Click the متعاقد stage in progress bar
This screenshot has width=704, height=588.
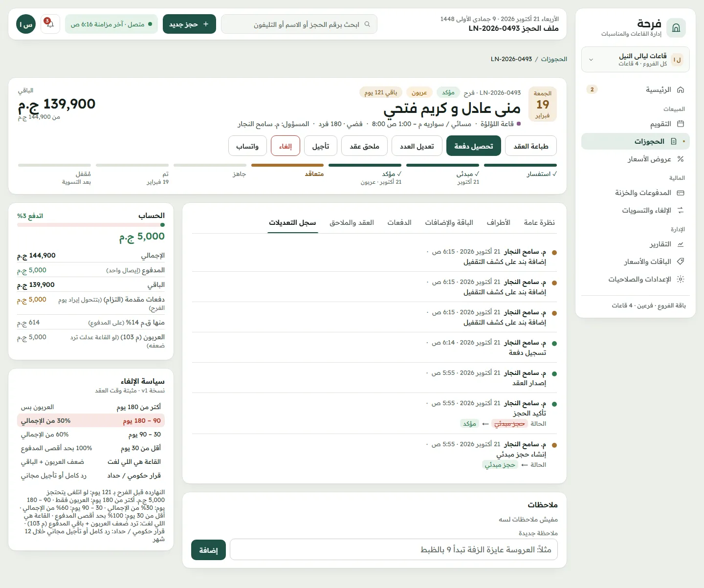pyautogui.click(x=287, y=171)
